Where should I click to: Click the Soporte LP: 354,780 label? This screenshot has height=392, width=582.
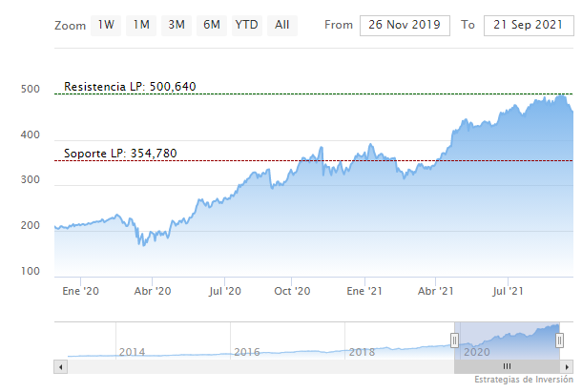(120, 154)
